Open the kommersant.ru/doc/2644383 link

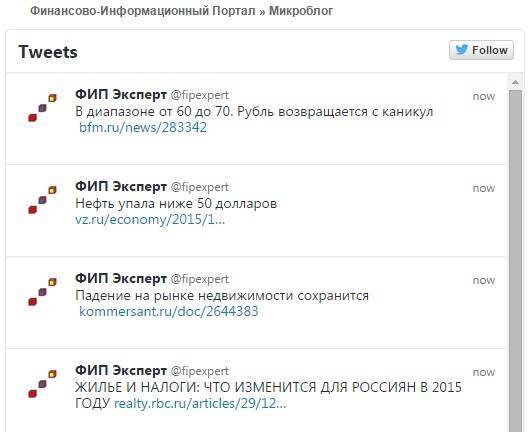click(x=168, y=311)
